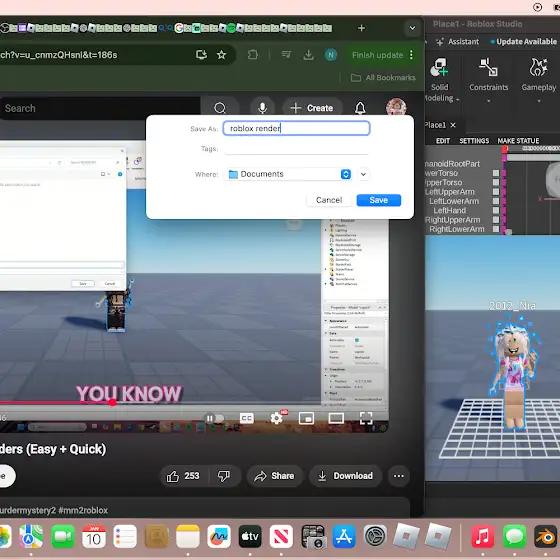Open the browser three-dot menu
The image size is (560, 560).
tap(411, 55)
